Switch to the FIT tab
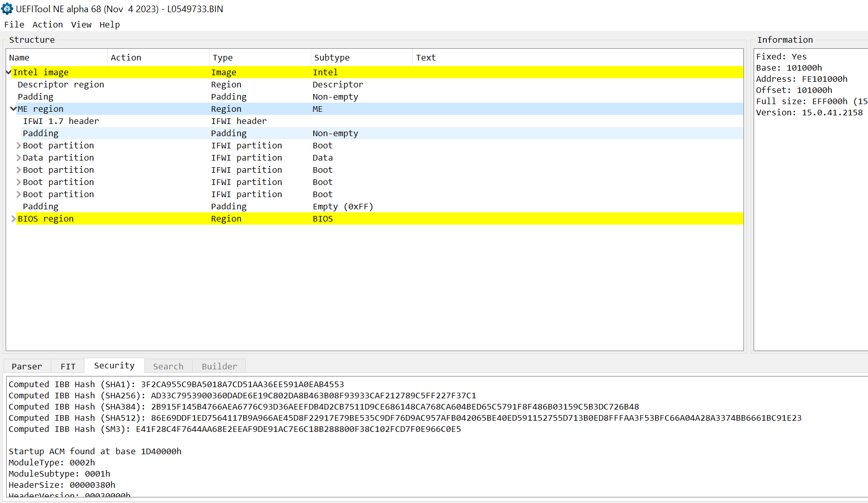The width and height of the screenshot is (868, 503). tap(68, 366)
